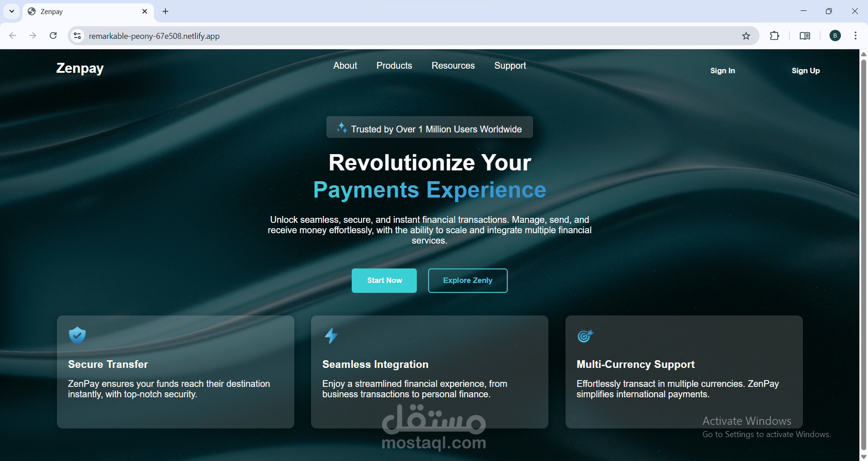Click the lightning bolt icon on Seamless Integration
Image resolution: width=868 pixels, height=461 pixels.
(x=331, y=336)
